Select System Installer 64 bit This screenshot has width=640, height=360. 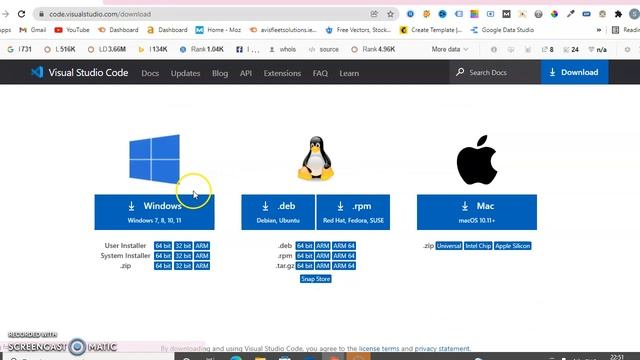[x=163, y=256]
